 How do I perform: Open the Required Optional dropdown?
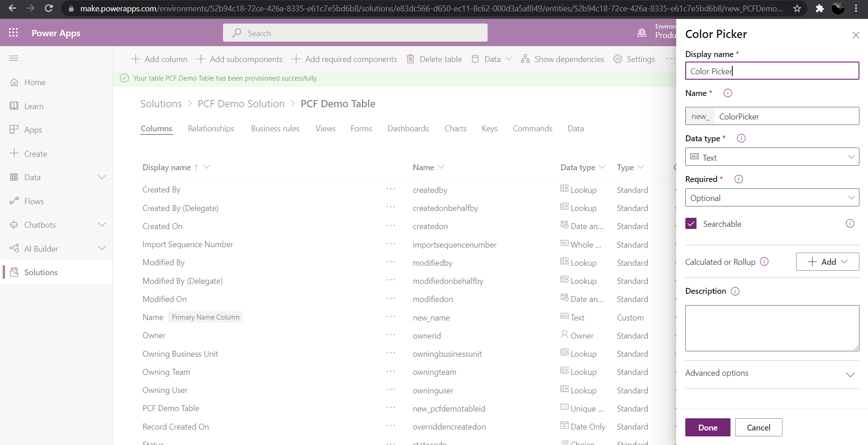coord(772,198)
